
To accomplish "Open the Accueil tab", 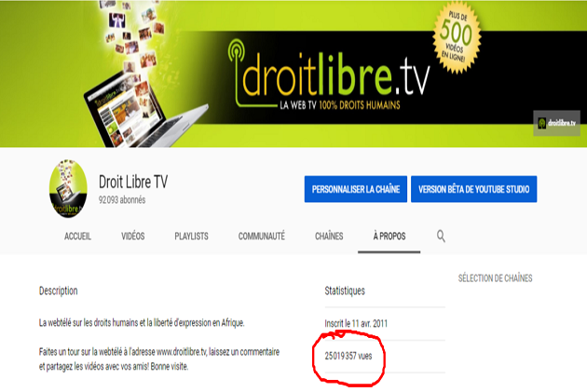I will 77,237.
